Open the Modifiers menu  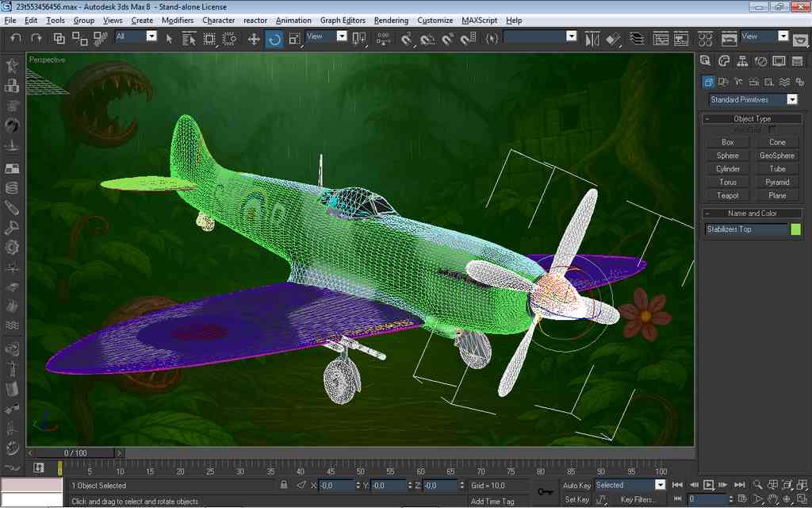point(177,20)
